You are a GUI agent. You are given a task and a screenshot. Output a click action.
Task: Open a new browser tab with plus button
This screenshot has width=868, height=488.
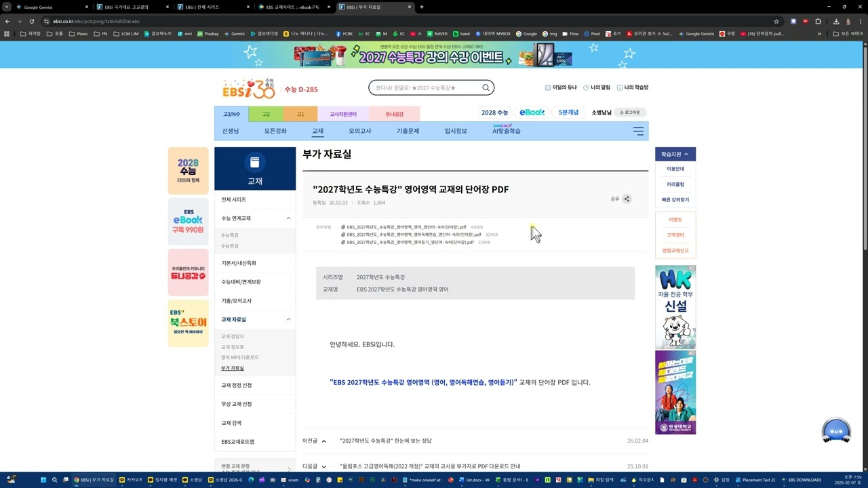[x=421, y=7]
